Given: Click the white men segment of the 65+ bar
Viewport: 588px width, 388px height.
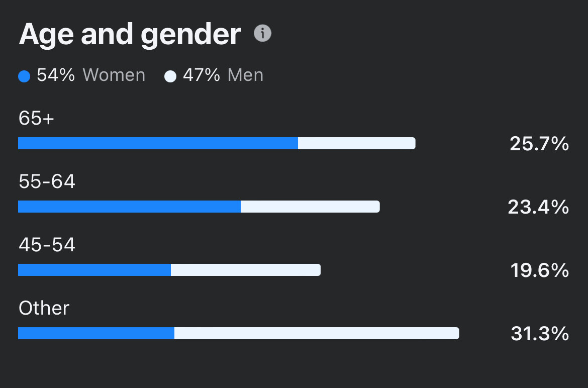Looking at the screenshot, I should [x=356, y=143].
